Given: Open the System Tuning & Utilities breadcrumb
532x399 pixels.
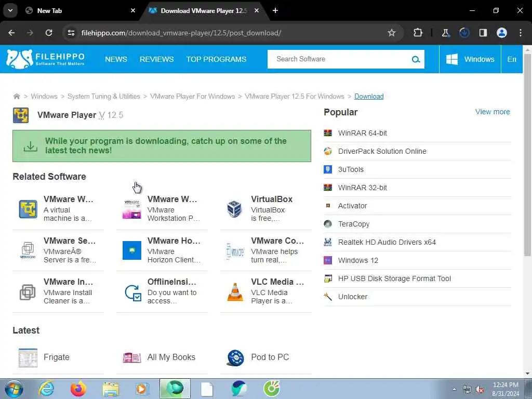Looking at the screenshot, I should (x=103, y=96).
